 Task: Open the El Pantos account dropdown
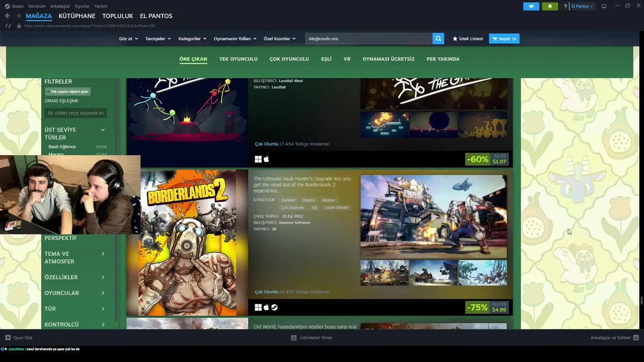582,6
